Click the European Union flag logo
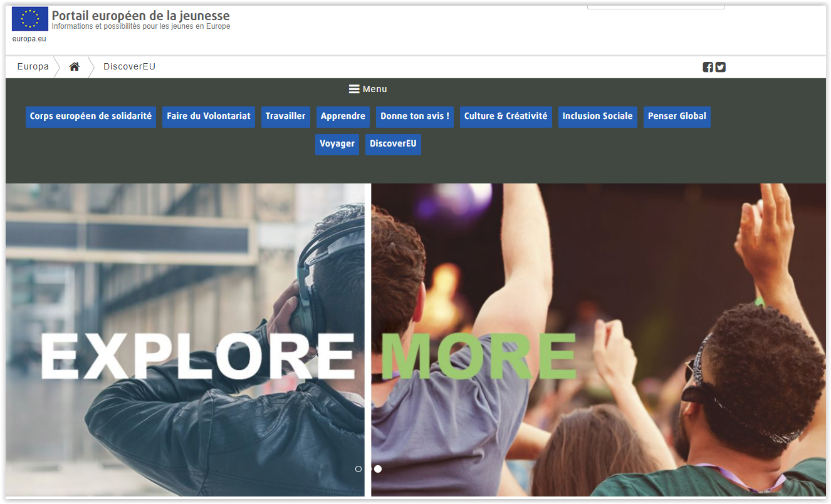Screen dimensions: 831x504 click(30, 19)
